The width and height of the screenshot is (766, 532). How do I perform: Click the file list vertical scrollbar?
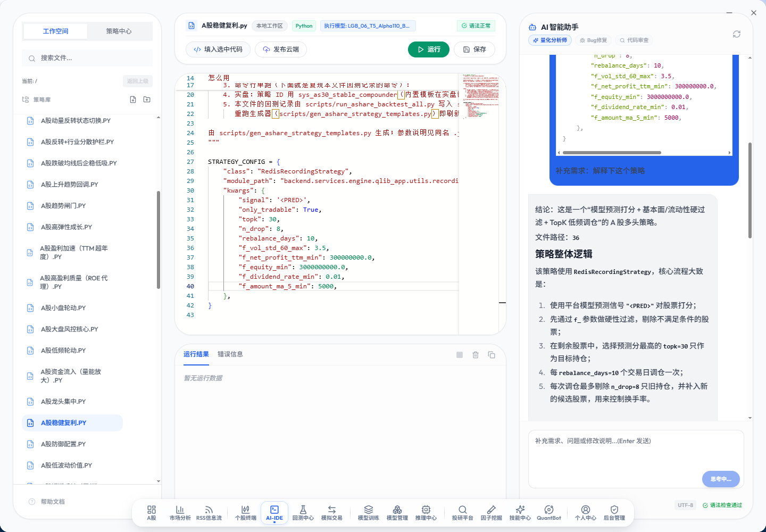(x=159, y=239)
